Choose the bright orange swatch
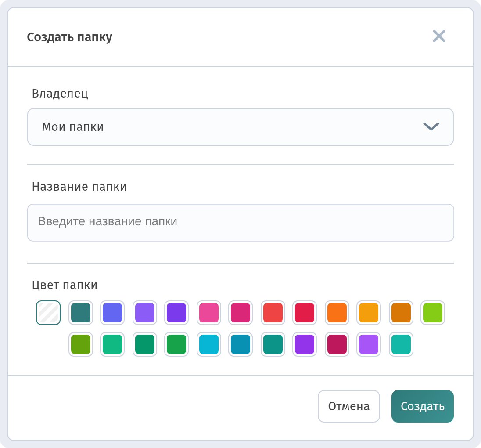Screen dimensions: 481x448 click(337, 313)
